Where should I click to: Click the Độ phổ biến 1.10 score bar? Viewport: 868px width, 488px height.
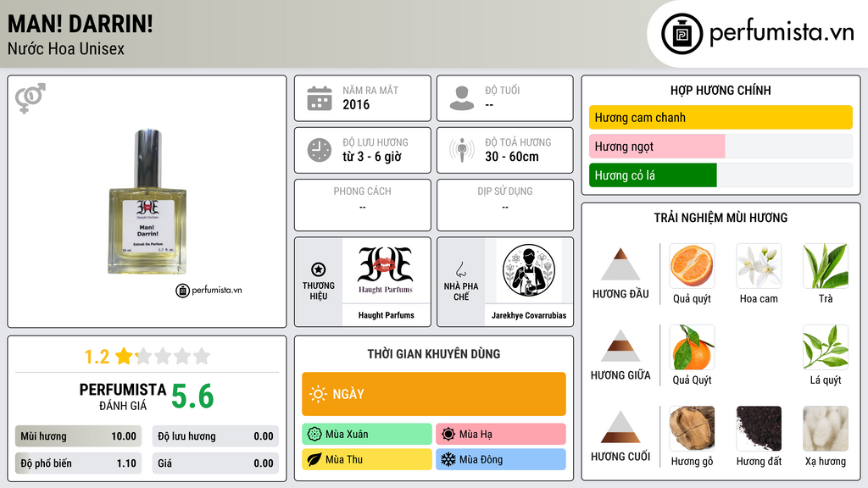click(78, 463)
